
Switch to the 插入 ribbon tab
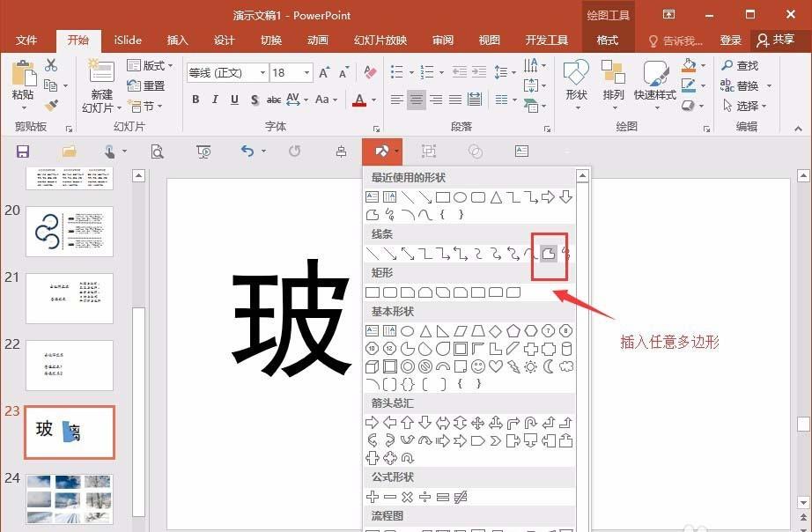pyautogui.click(x=177, y=40)
